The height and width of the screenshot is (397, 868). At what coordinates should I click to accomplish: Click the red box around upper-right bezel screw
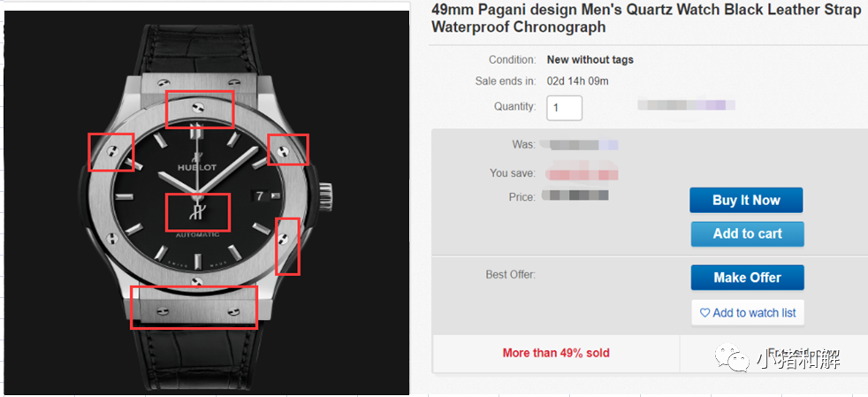[288, 149]
